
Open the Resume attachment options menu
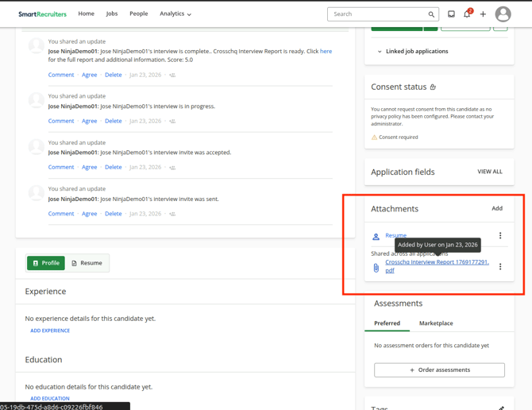click(500, 235)
